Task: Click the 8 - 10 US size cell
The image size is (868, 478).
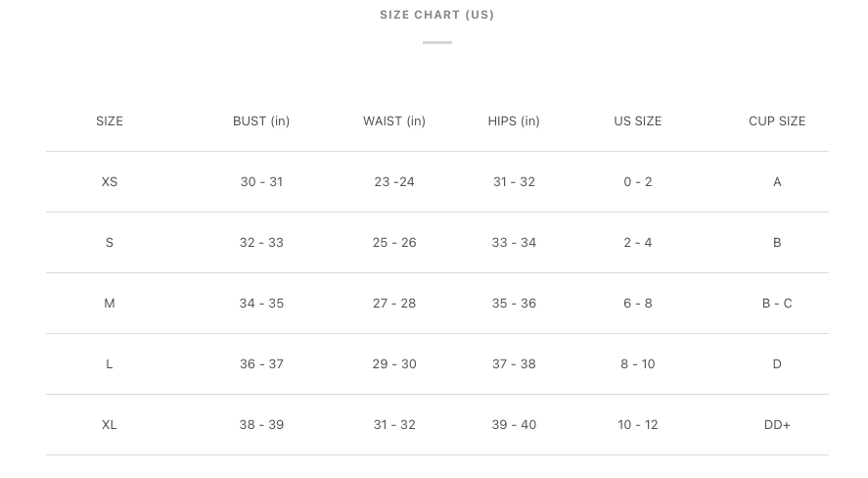Action: 638,364
